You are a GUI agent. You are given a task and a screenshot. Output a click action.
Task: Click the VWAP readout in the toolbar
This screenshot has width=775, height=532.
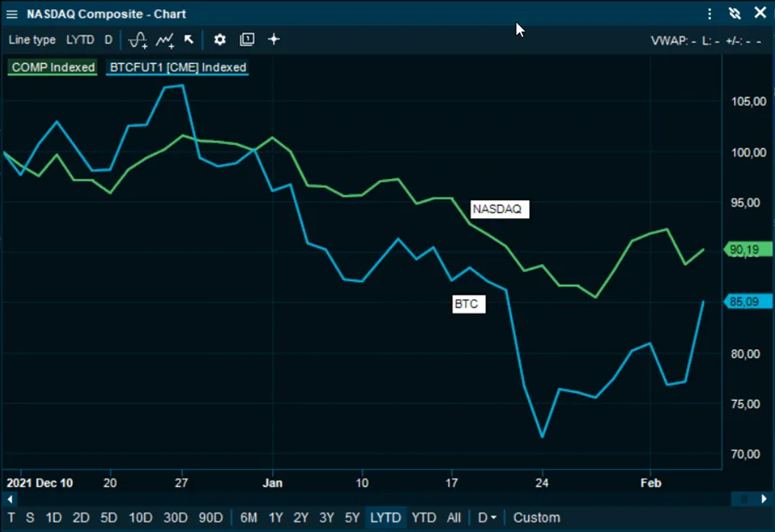tap(673, 41)
